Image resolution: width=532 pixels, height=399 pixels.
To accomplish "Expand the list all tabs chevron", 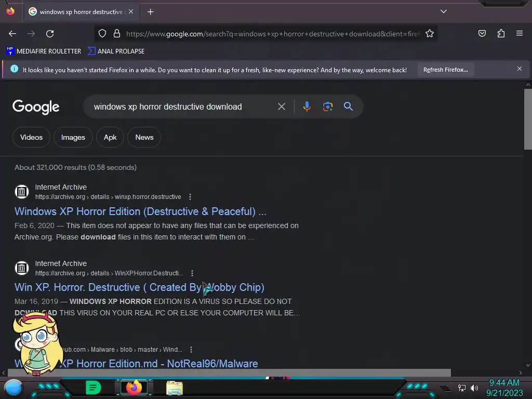I will pos(444,11).
